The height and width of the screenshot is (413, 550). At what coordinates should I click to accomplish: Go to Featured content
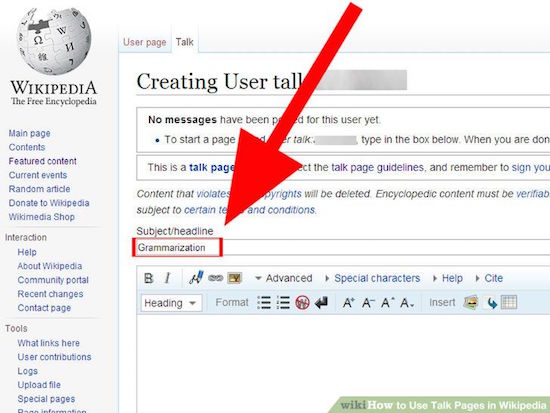point(42,161)
